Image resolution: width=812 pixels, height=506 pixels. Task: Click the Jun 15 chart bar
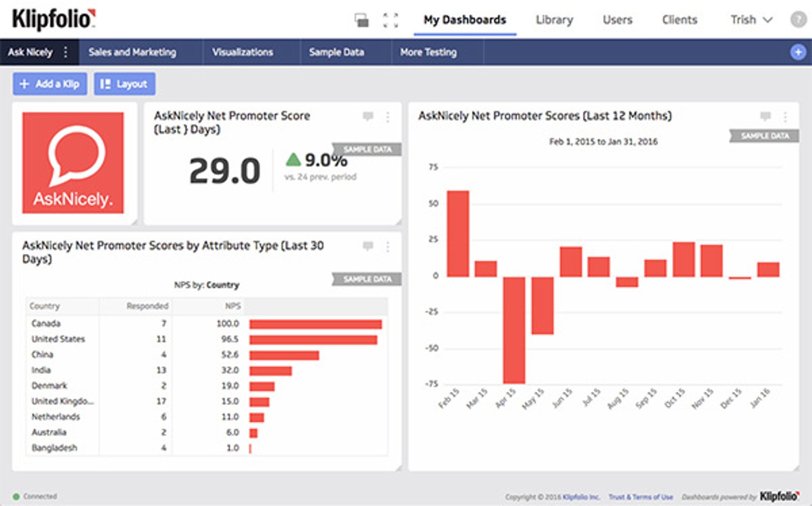coord(571,261)
